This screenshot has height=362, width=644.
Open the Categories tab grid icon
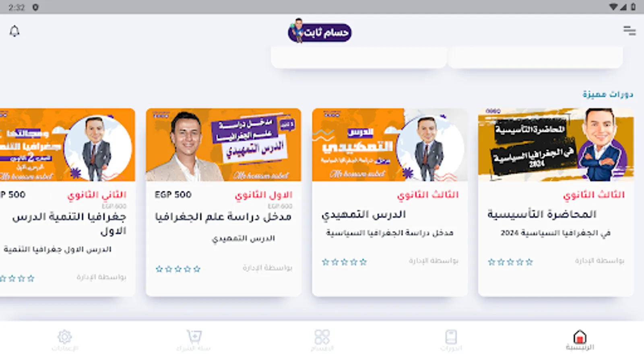(x=322, y=340)
